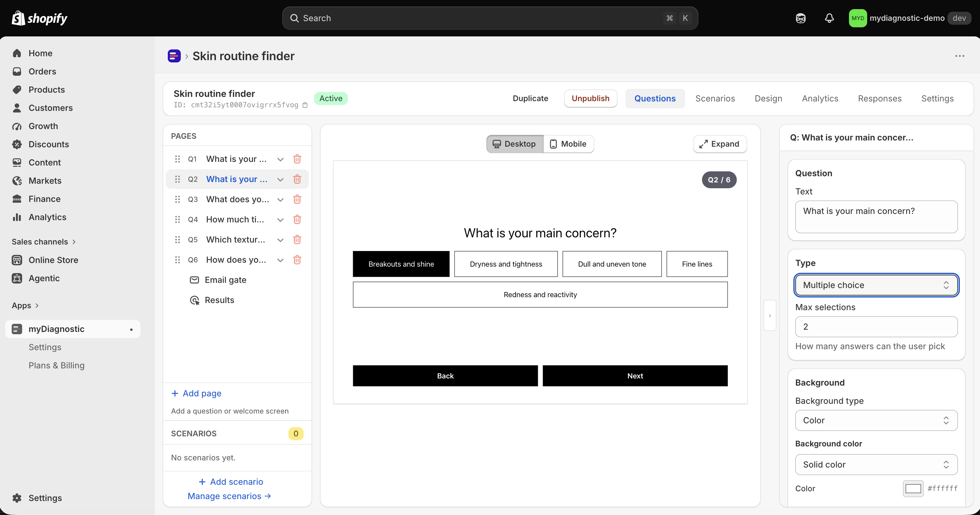The image size is (980, 515).
Task: Switch to the Scenarios tab
Action: [715, 99]
